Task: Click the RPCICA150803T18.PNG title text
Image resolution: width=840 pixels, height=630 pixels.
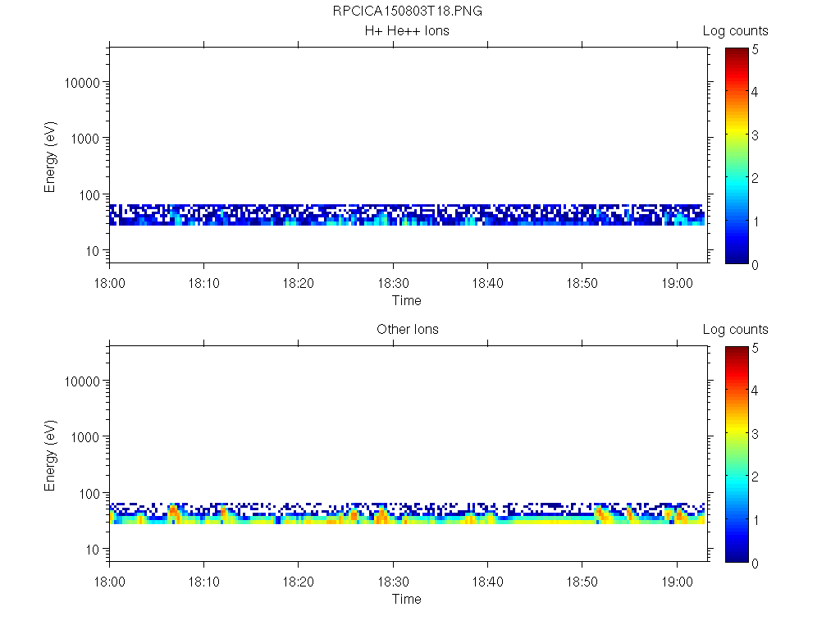Action: [x=407, y=11]
